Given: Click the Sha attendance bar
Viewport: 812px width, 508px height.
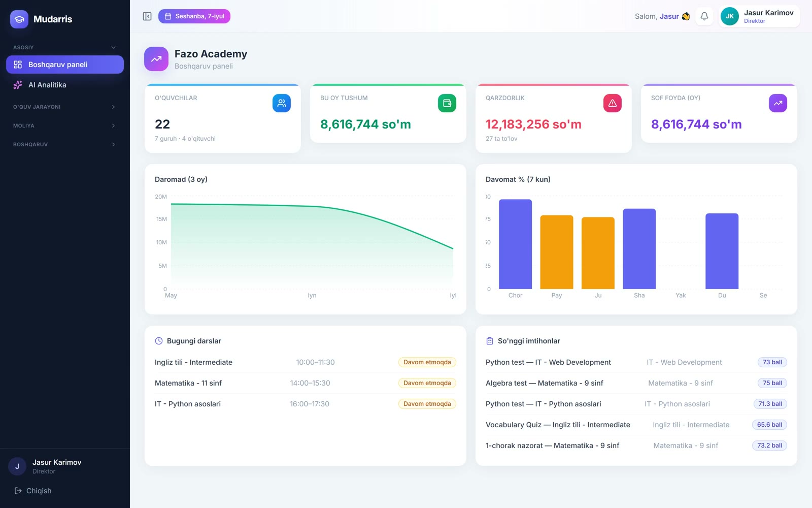Looking at the screenshot, I should pos(639,249).
